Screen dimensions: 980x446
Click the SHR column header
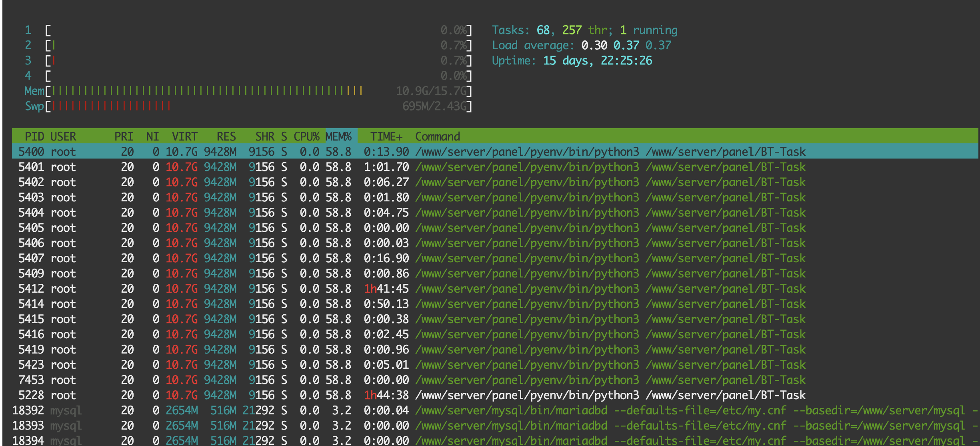coord(264,137)
